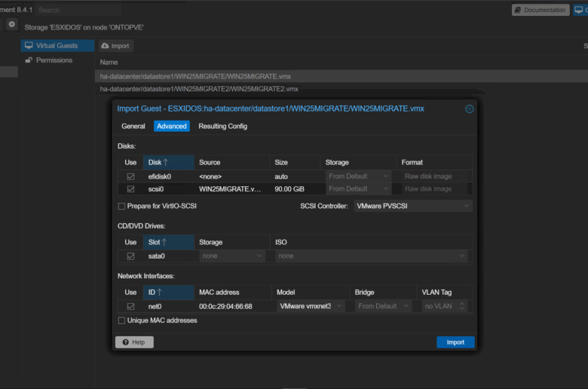The image size is (588, 389).
Task: Click the Help question mark icon
Action: pos(126,342)
